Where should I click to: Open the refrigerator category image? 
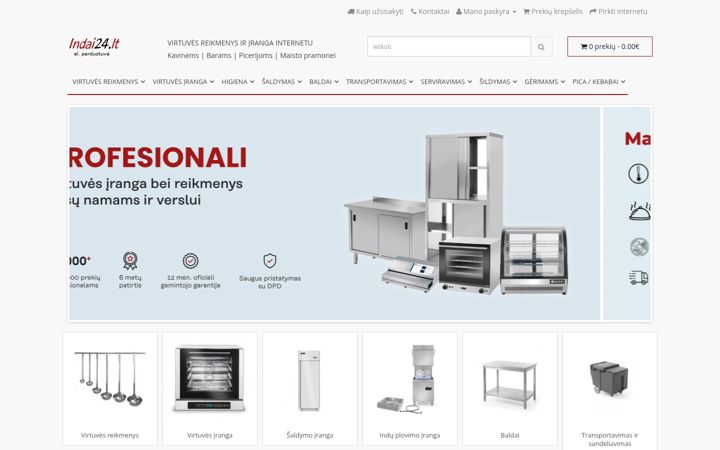[x=309, y=380]
